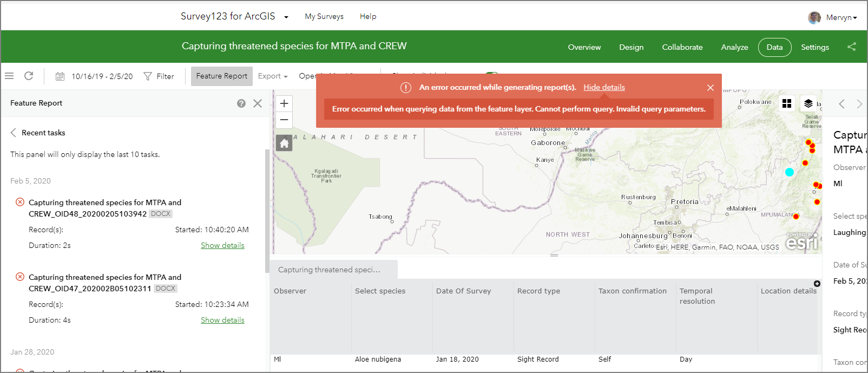Click the Sight Record cell in table

click(538, 359)
